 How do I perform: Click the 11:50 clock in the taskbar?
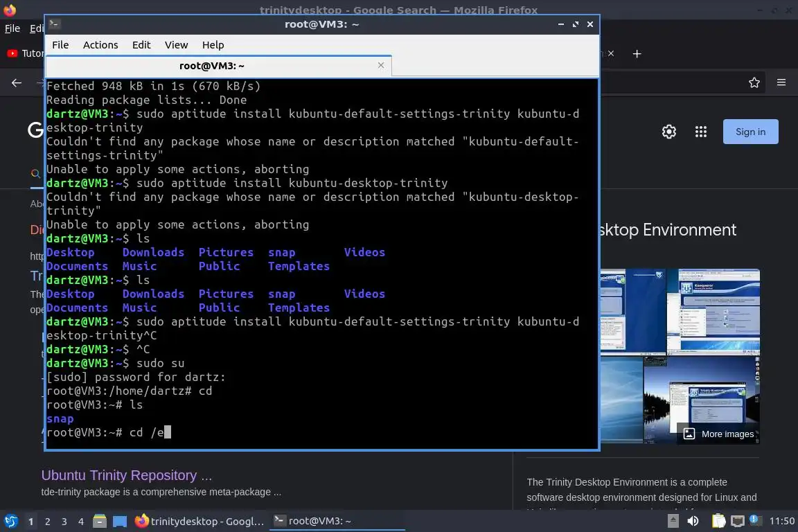tap(781, 521)
